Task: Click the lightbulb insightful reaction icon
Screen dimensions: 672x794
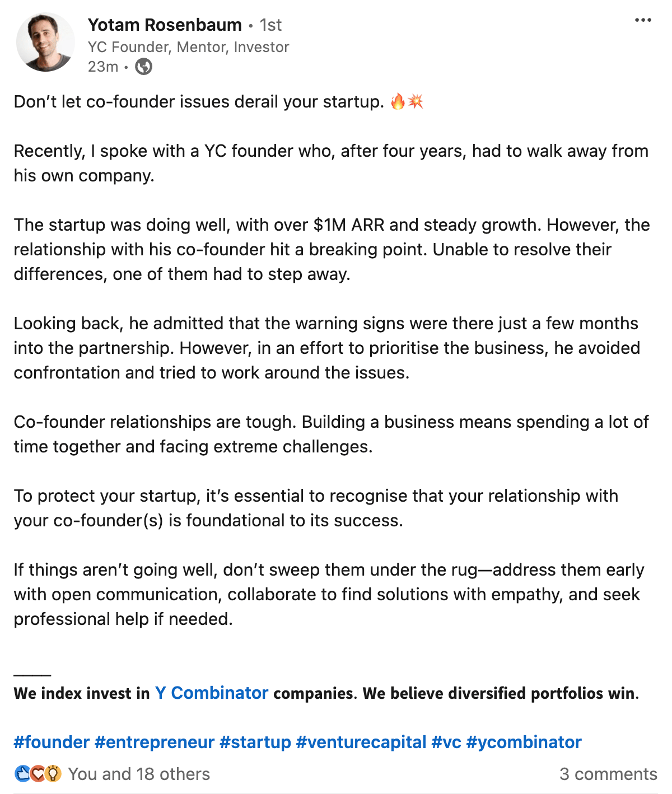Action: click(53, 774)
